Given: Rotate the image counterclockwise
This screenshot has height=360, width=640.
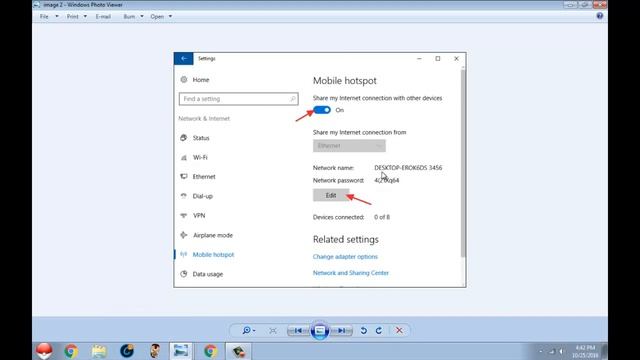Looking at the screenshot, I should click(x=364, y=331).
